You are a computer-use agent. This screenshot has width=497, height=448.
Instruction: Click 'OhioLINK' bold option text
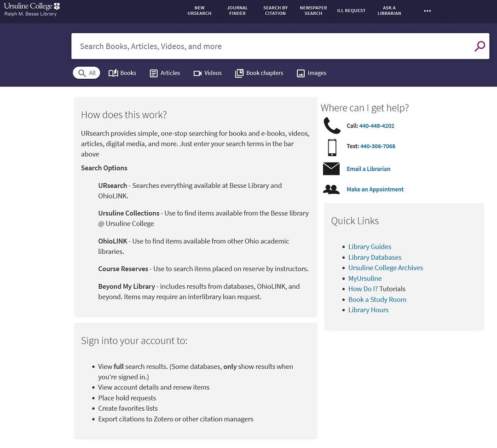[113, 241]
